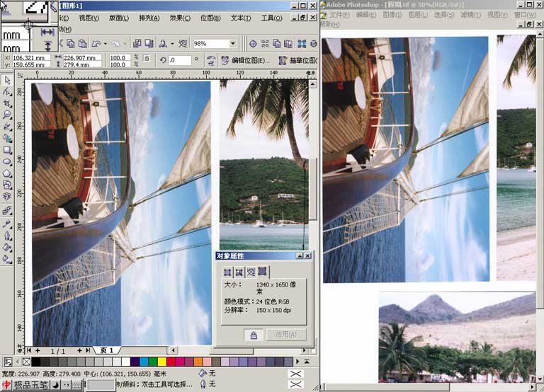Select the Fill bucket tool
Screen dimensions: 544x392
[x=7, y=248]
